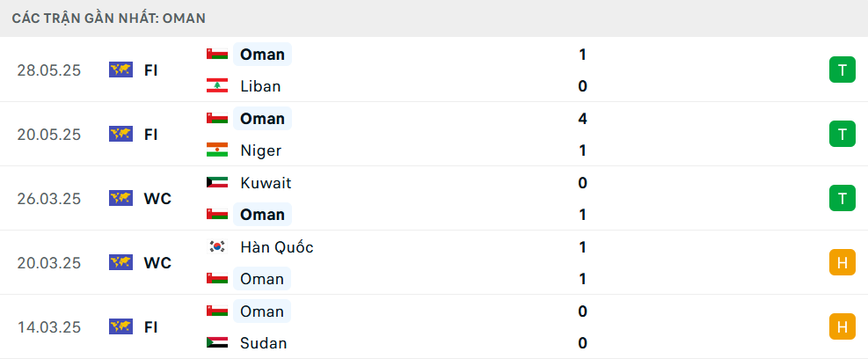Click the Niger flag icon
The height and width of the screenshot is (359, 868).
pos(217,150)
